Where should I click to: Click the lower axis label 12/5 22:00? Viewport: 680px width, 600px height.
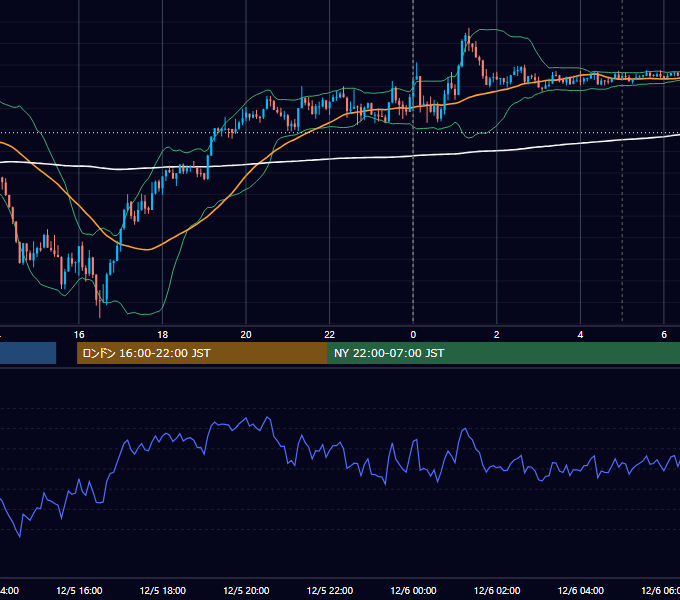tap(330, 590)
